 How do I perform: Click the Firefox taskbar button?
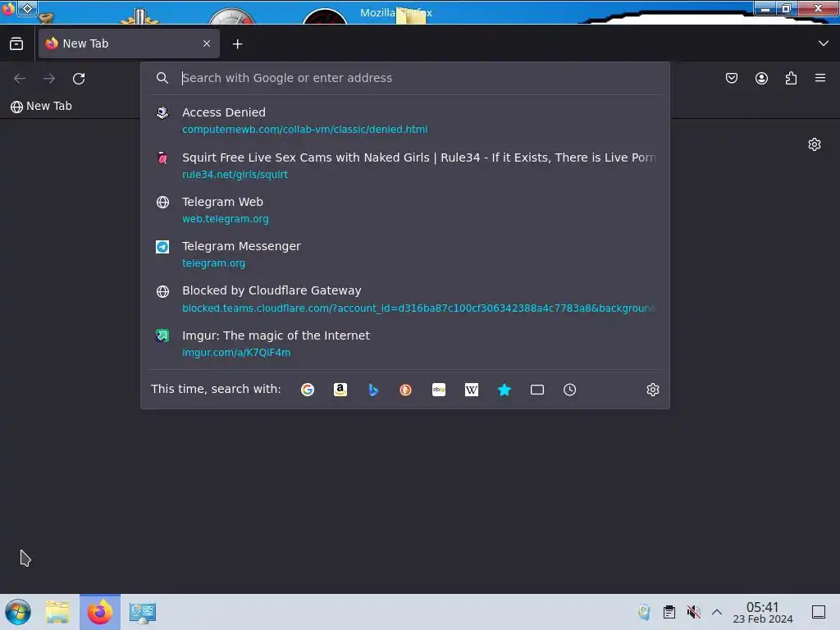tap(100, 612)
